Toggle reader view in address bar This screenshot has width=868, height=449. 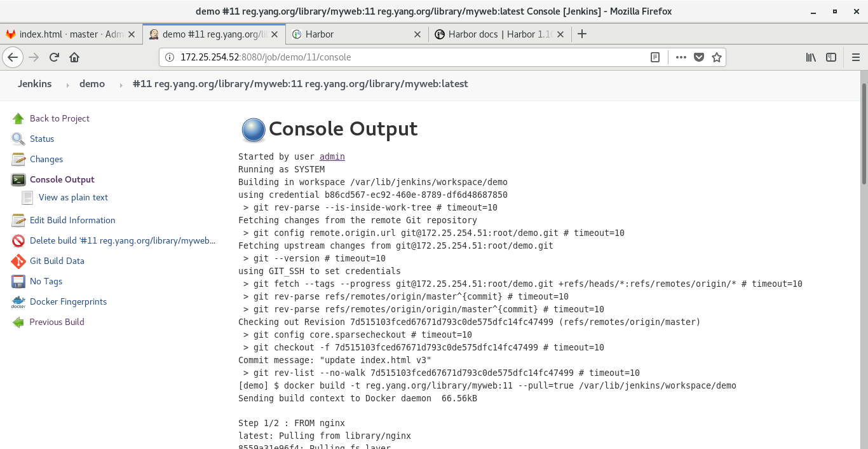(655, 57)
